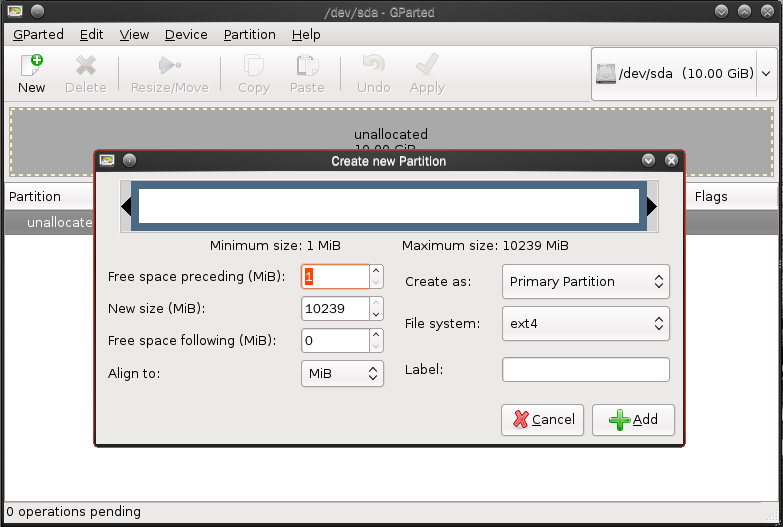Open the /dev/sda device selector dropdown

[x=683, y=74]
